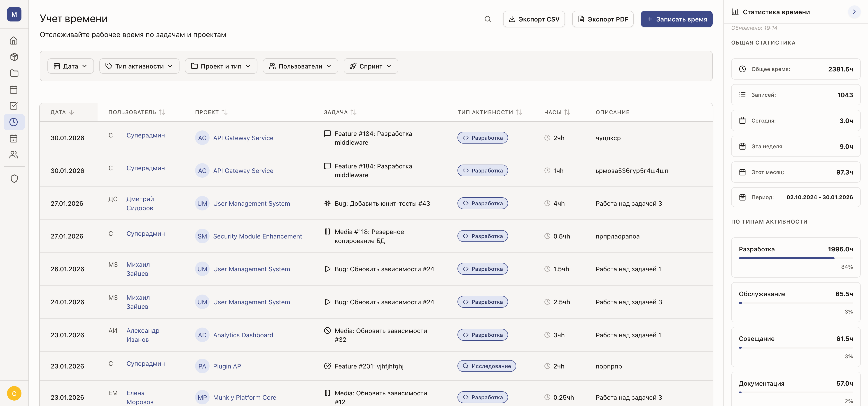Open the users team sidebar icon
Viewport: 868px width, 406px height.
point(14,155)
